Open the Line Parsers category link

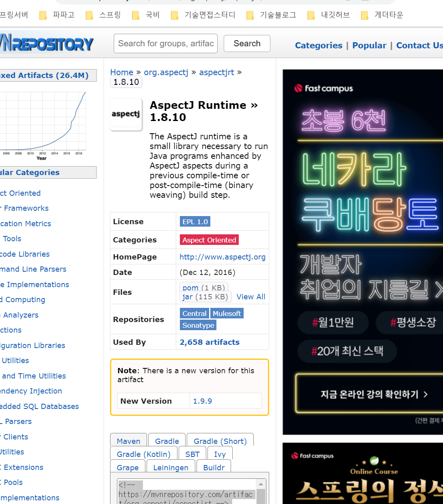click(x=33, y=269)
